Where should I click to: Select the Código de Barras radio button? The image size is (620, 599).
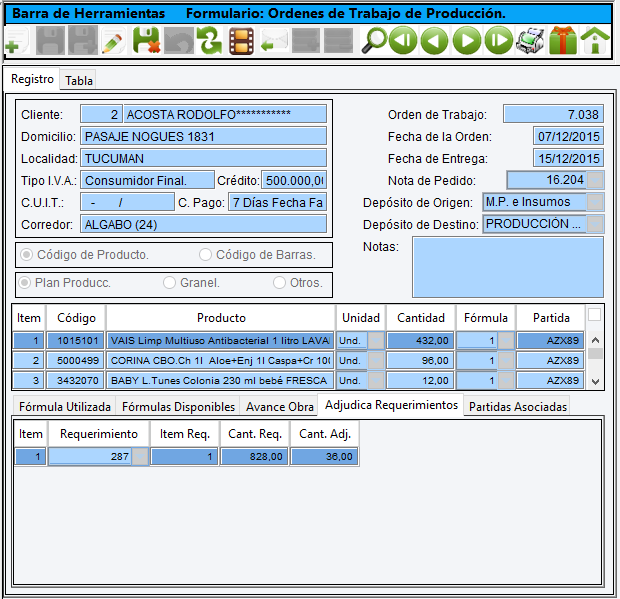[x=205, y=255]
